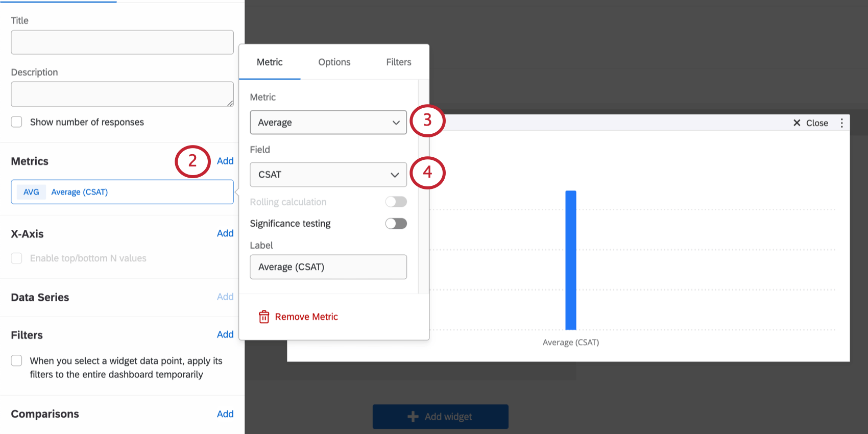Switch to the Filters tab
Viewport: 868px width, 434px height.
(x=399, y=62)
